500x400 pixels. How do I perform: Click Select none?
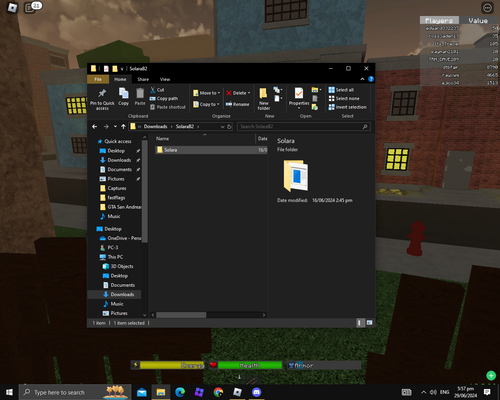coord(344,98)
